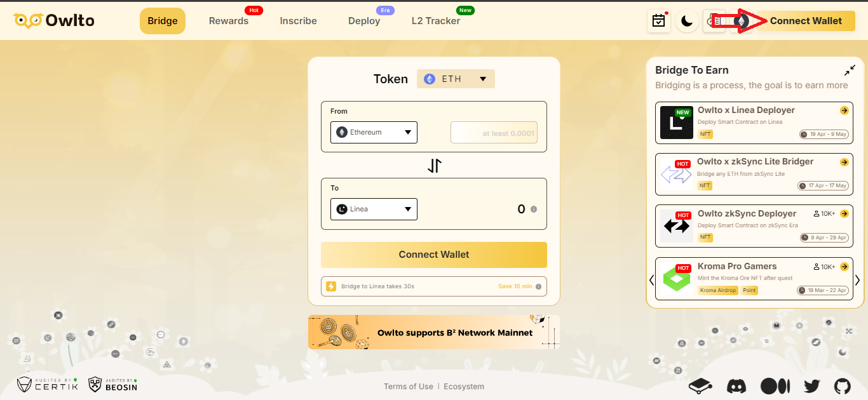Open the calendar check-in icon

(x=659, y=21)
